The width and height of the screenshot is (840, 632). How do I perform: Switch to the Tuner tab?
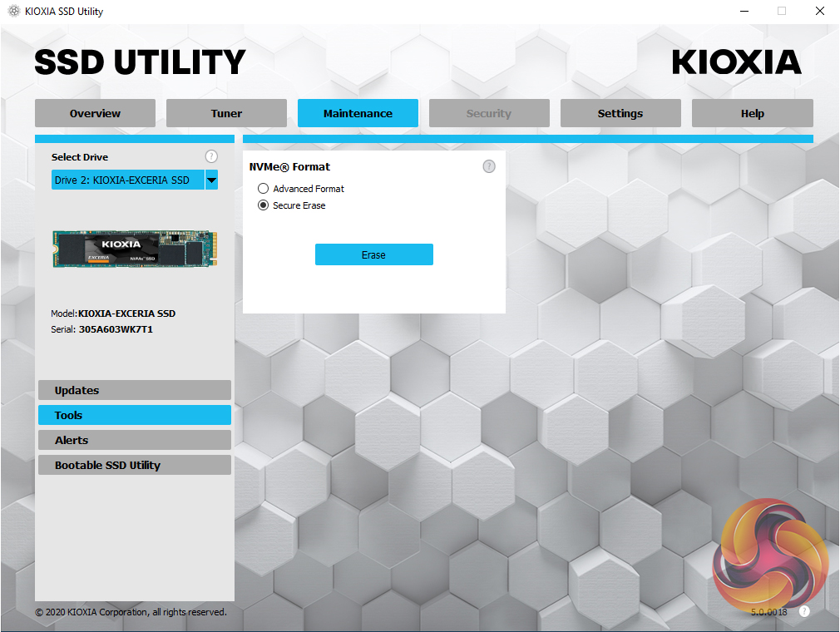click(226, 113)
